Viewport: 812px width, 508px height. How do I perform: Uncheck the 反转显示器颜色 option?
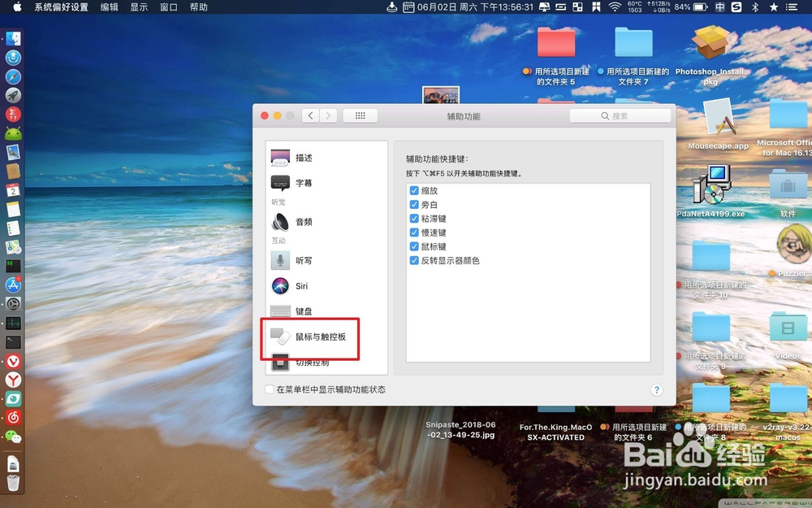tap(414, 261)
